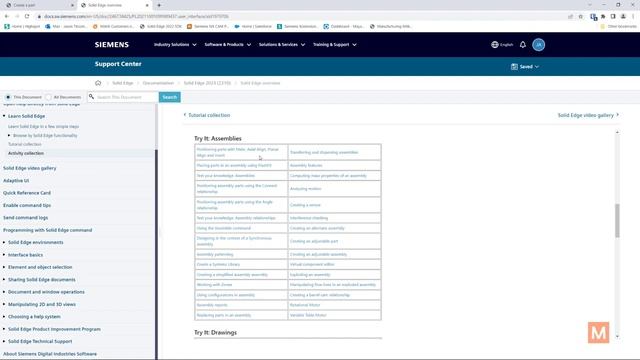This screenshot has width=640, height=360.
Task: Open Quick Reference Card topic
Action: click(x=27, y=193)
